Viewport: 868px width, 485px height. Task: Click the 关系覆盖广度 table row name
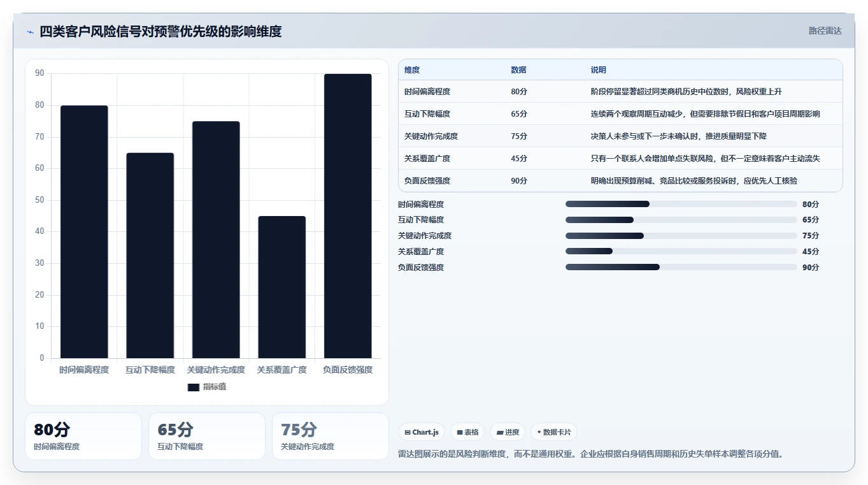[427, 159]
